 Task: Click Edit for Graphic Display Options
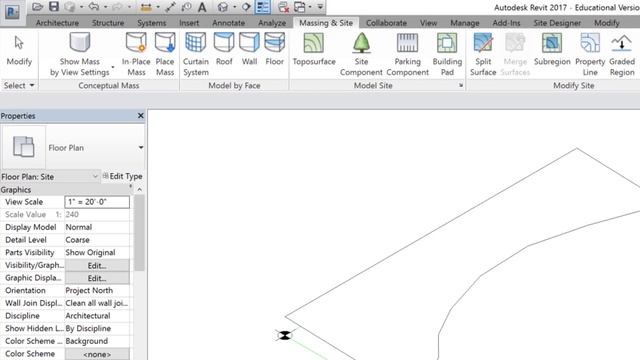pos(97,278)
